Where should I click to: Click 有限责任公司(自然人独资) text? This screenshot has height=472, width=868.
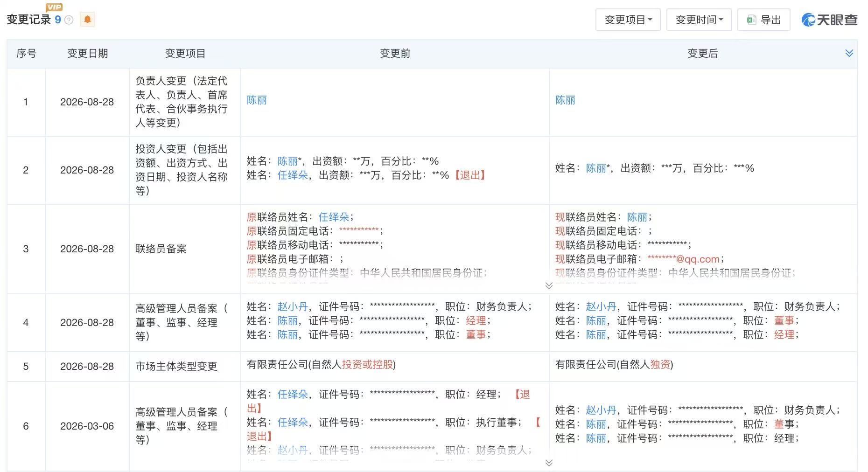click(x=614, y=365)
